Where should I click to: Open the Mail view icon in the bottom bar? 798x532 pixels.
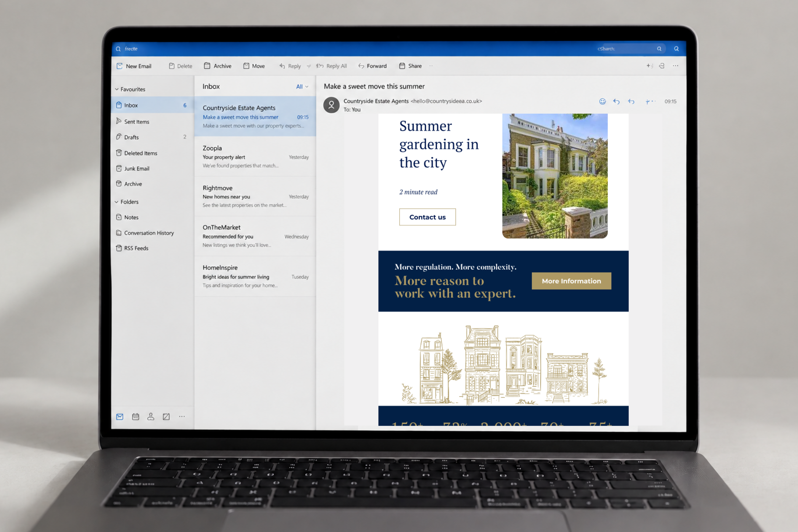[x=120, y=417]
